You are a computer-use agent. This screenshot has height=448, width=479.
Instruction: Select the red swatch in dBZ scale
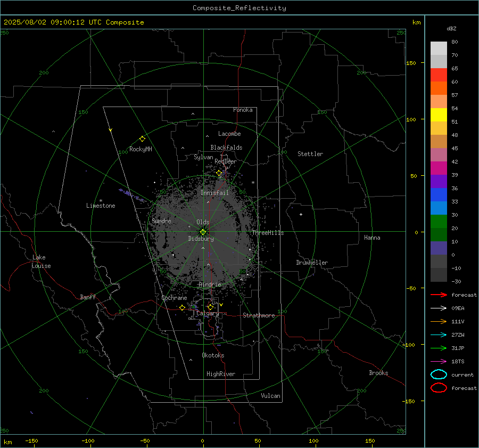[x=439, y=75]
